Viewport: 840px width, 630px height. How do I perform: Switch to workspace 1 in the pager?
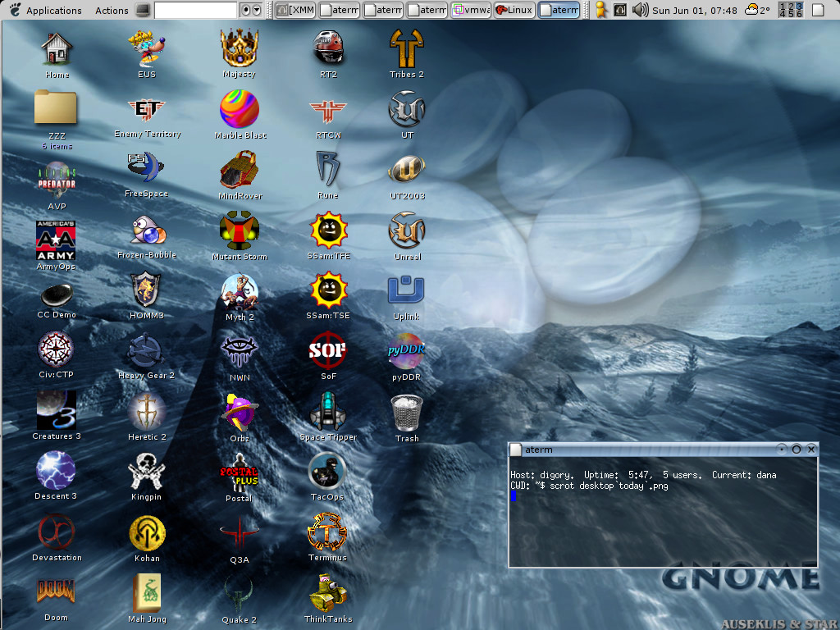[x=783, y=7]
